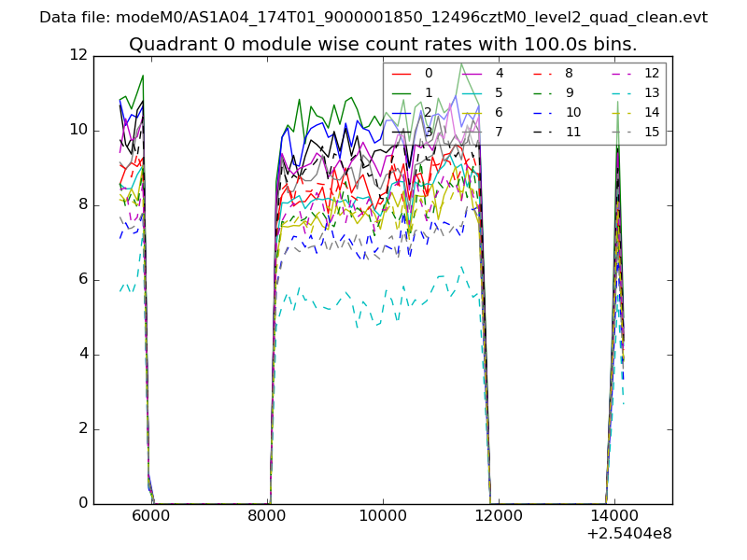Click dashed blue legend entry 10
The width and height of the screenshot is (747, 560).
542,112
